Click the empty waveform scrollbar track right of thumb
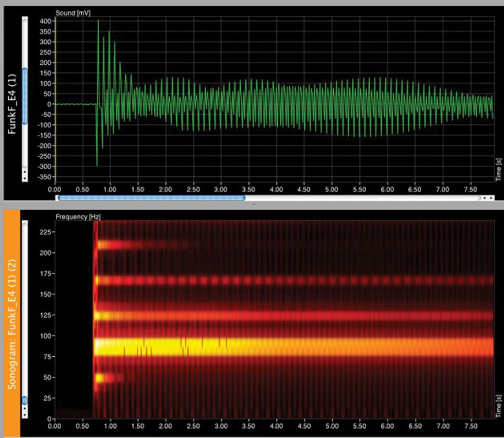This screenshot has width=504, height=438. pos(360,197)
